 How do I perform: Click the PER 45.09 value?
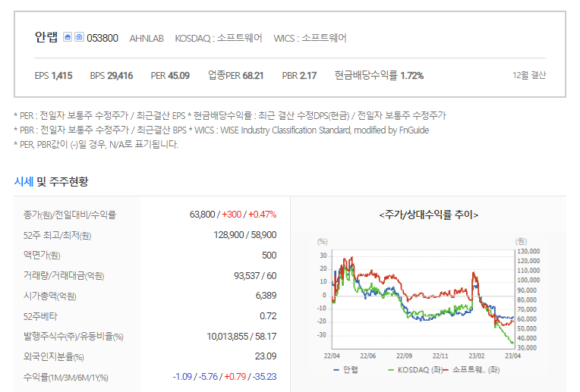(170, 76)
